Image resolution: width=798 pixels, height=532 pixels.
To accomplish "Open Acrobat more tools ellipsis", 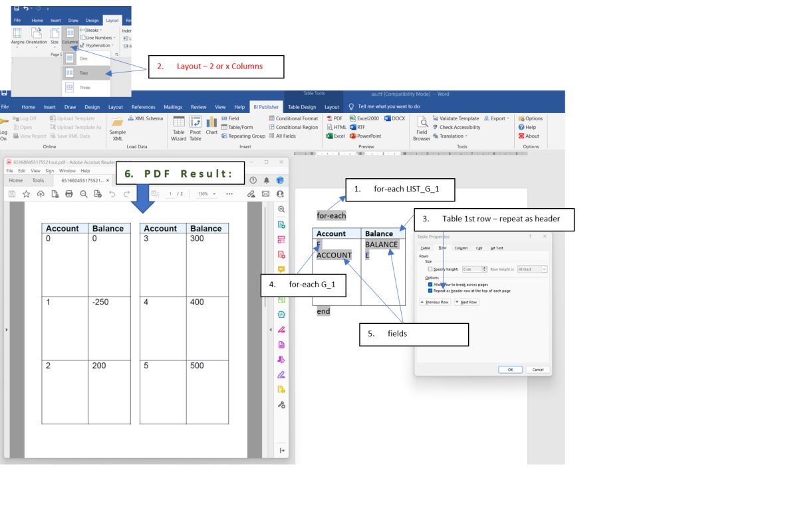I will [x=230, y=194].
